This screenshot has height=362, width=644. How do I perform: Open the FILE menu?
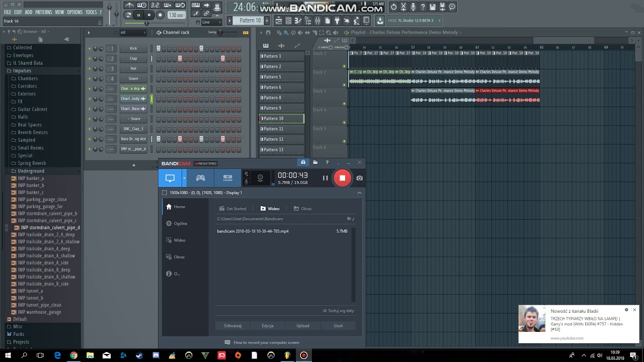pos(8,12)
